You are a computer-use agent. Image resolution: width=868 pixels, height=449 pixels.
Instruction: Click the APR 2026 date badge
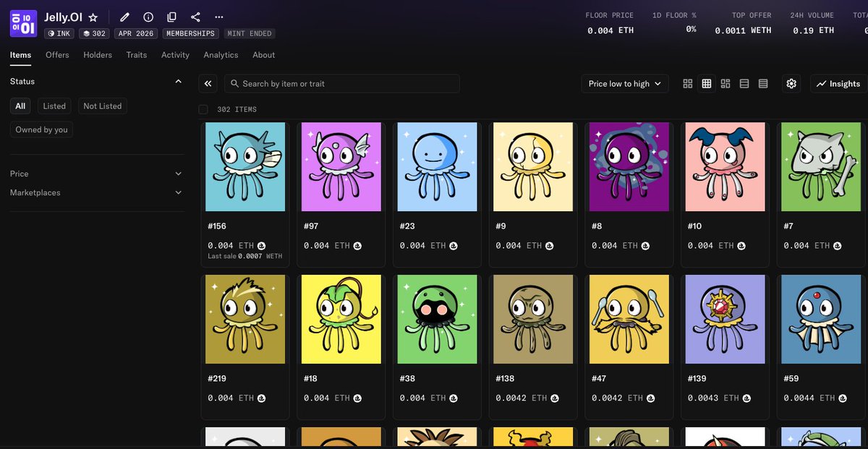pos(136,33)
